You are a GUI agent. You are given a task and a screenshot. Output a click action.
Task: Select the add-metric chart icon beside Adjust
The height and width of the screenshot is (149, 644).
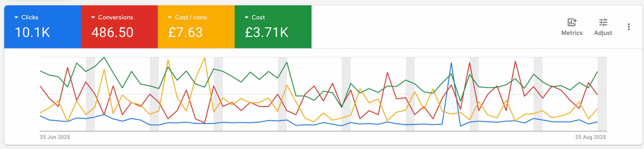[x=572, y=23]
